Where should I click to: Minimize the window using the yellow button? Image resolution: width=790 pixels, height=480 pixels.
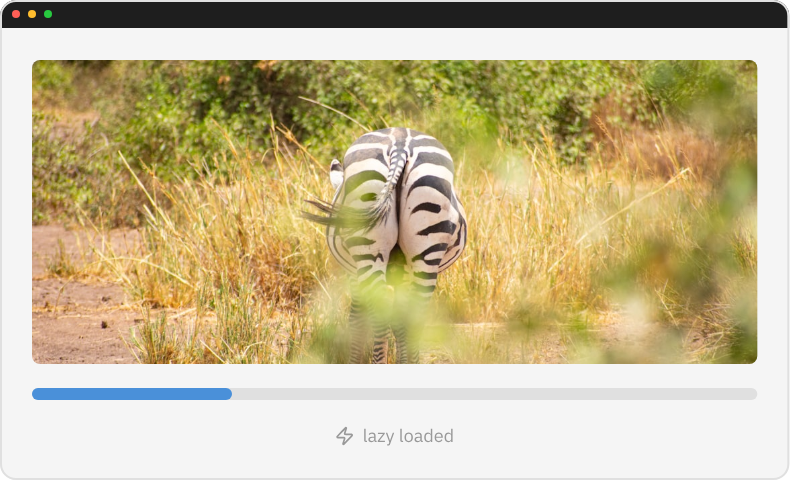[32, 14]
